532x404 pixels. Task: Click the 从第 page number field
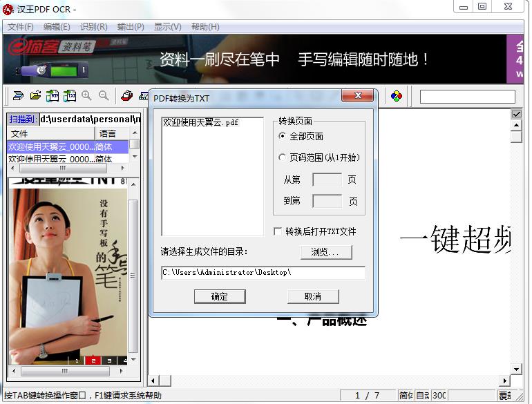click(x=327, y=180)
